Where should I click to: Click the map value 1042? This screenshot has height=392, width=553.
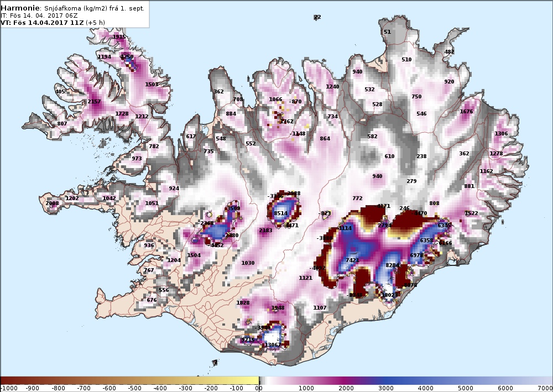(x=109, y=198)
